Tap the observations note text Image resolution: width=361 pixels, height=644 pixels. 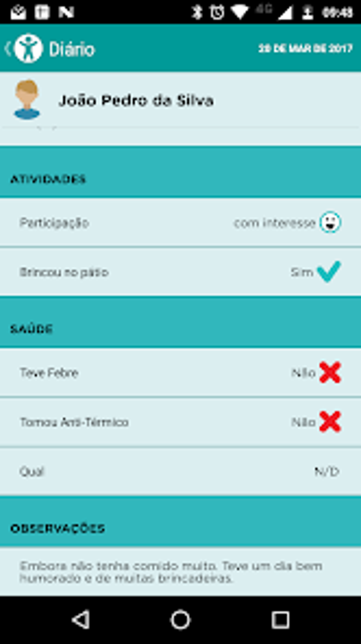pyautogui.click(x=171, y=572)
